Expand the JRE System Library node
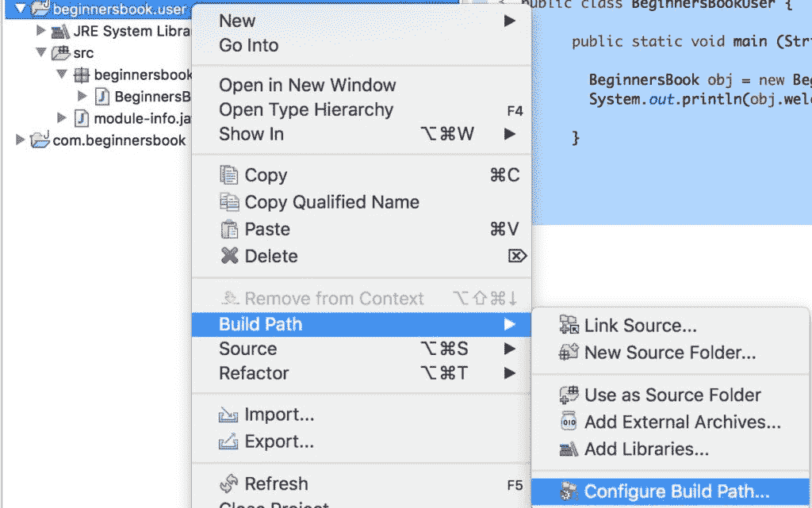This screenshot has width=812, height=508. pyautogui.click(x=41, y=32)
